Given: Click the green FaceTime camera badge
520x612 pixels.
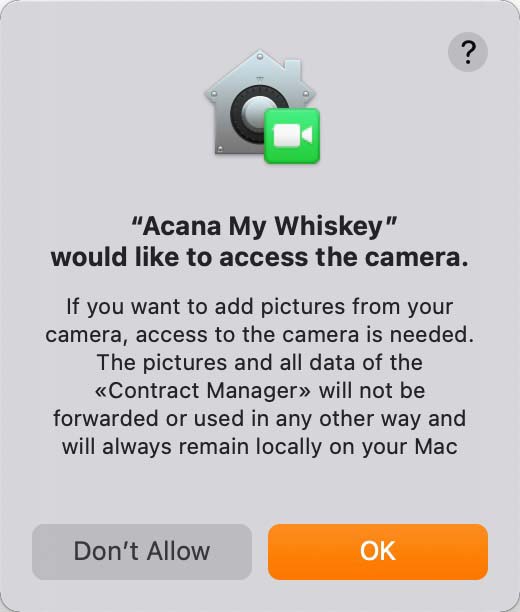Looking at the screenshot, I should coord(292,135).
